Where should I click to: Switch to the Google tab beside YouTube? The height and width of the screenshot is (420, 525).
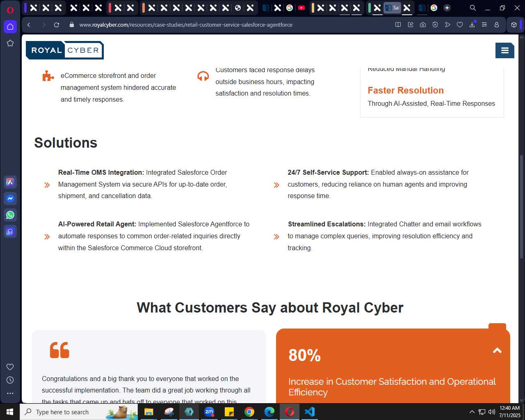click(x=290, y=8)
